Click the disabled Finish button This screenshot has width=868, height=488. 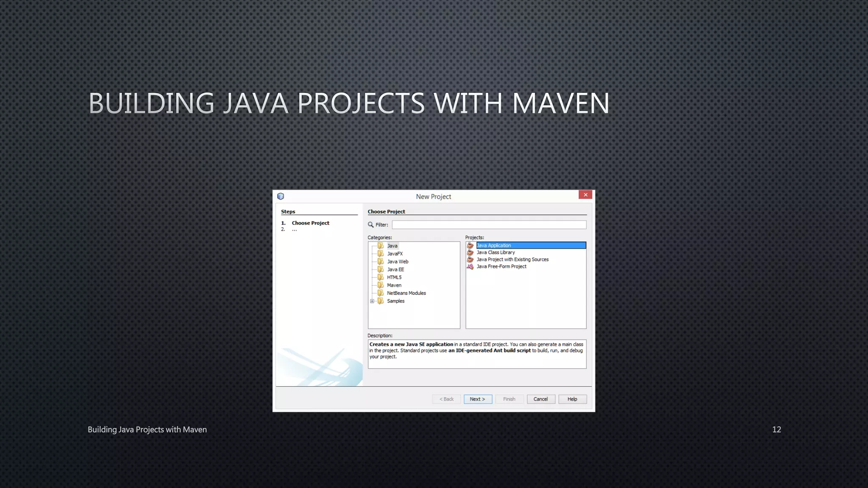coord(509,399)
